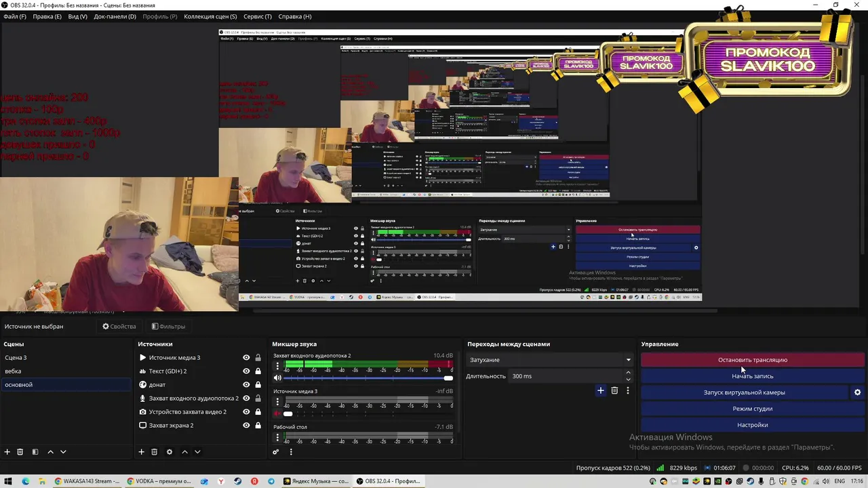This screenshot has height=488, width=868.
Task: Move the source down with the arrow in Источники
Action: 197,452
